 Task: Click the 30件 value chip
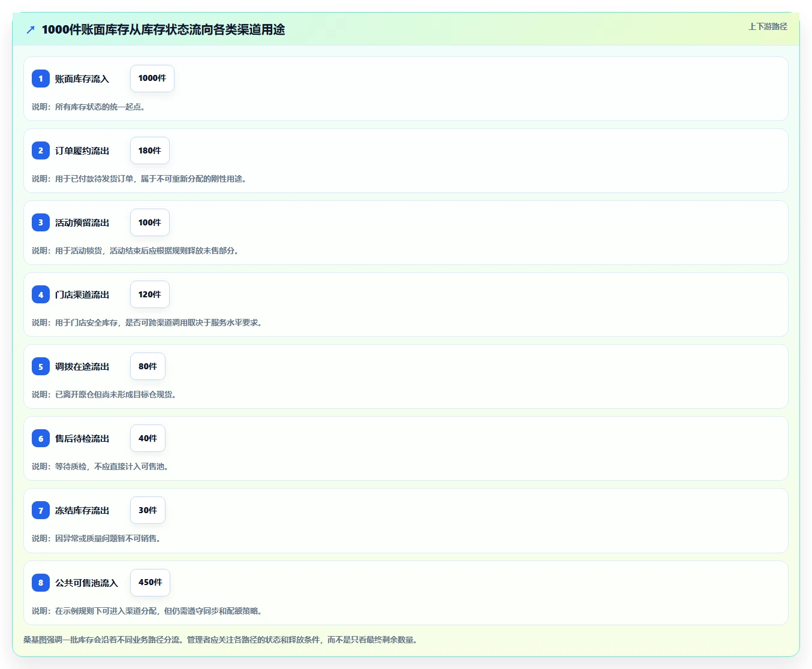coord(148,510)
